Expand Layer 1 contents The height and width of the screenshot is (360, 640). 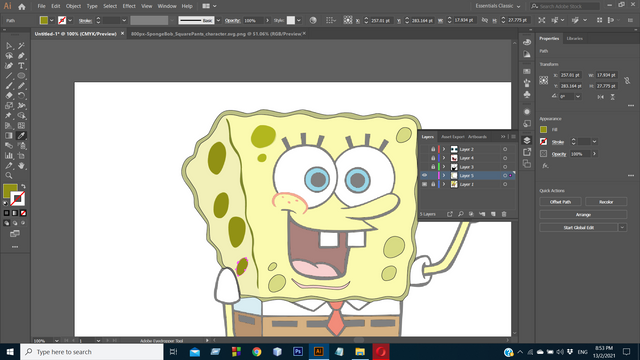[444, 184]
